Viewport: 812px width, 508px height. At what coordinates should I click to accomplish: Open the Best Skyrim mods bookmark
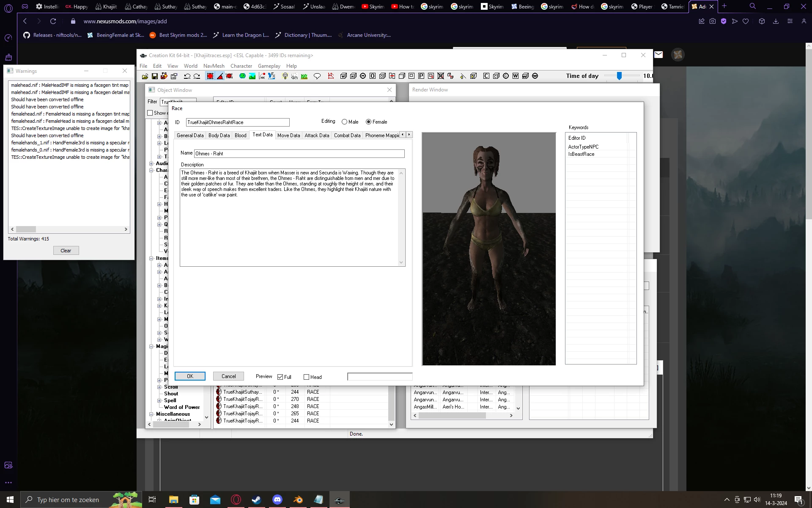[x=178, y=35]
